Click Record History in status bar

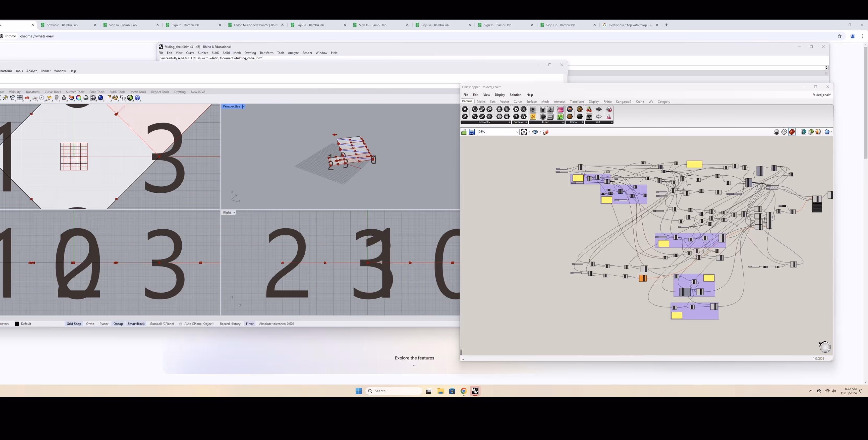pos(230,324)
